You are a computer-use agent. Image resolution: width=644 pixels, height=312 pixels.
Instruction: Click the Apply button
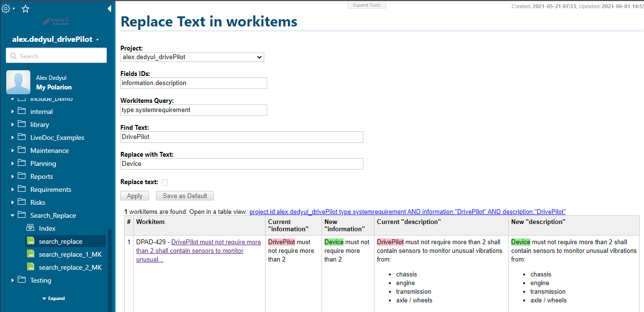click(135, 196)
